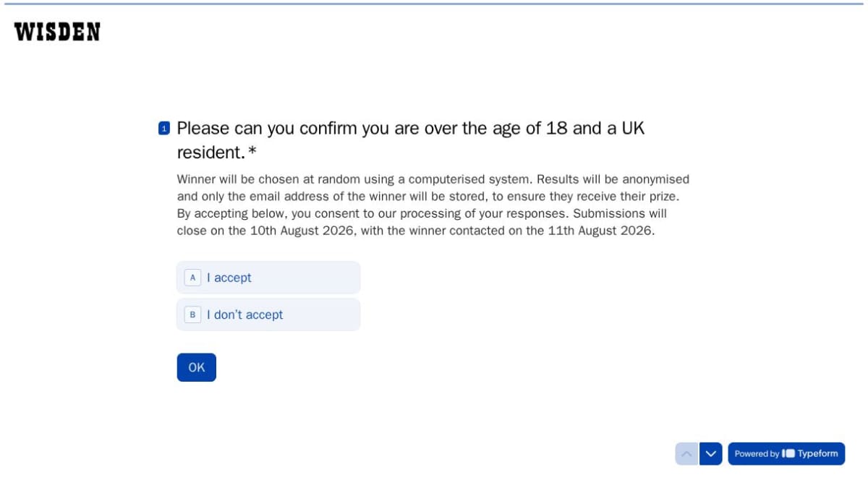Click the A key hint badge
This screenshot has width=868, height=488.
[192, 278]
